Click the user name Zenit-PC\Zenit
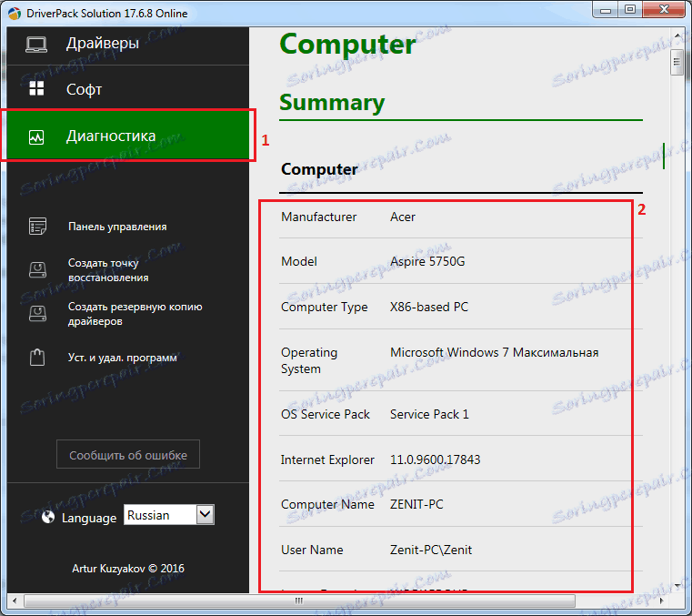 pos(431,550)
